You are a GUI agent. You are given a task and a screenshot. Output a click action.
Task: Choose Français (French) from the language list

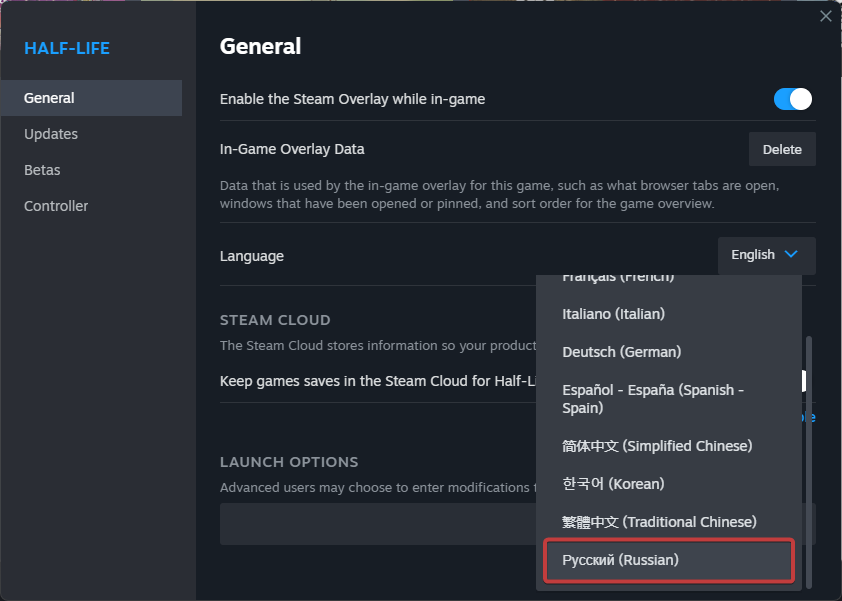[618, 278]
